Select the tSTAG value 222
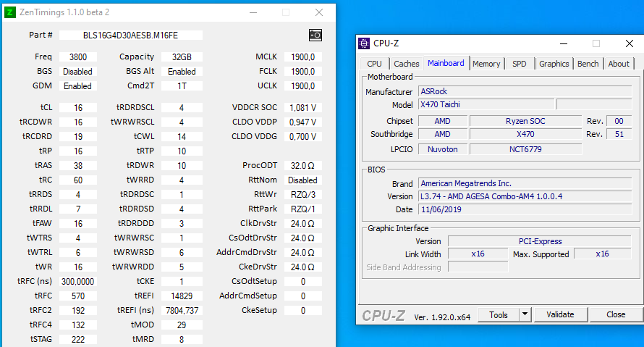This screenshot has height=347, width=644. pyautogui.click(x=78, y=339)
